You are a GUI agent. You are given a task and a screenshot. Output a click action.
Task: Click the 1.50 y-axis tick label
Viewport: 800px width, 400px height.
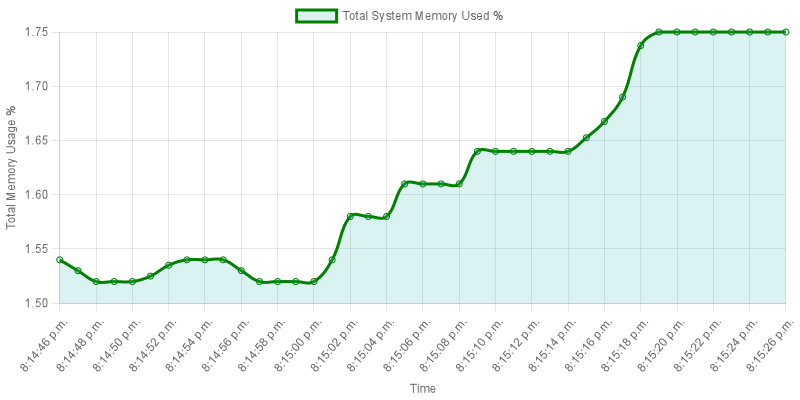(x=36, y=302)
